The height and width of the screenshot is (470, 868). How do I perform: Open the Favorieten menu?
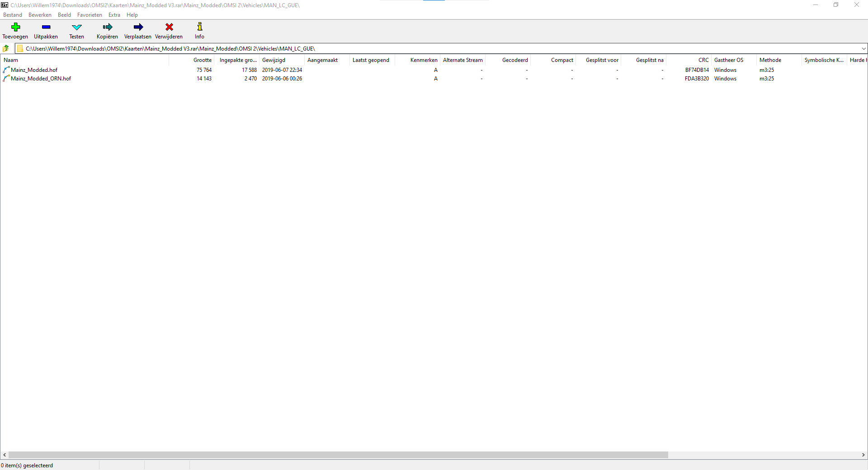[90, 15]
